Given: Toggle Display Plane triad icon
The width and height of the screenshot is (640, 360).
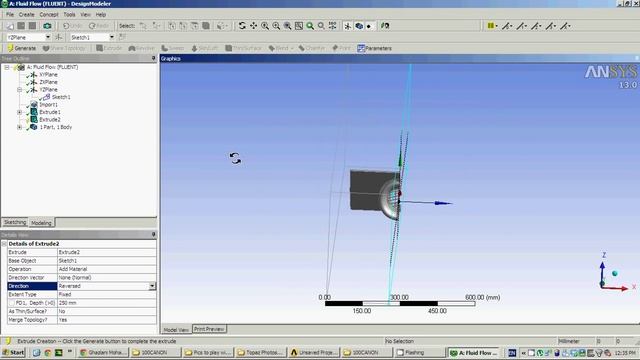Looking at the screenshot, I should (x=347, y=26).
